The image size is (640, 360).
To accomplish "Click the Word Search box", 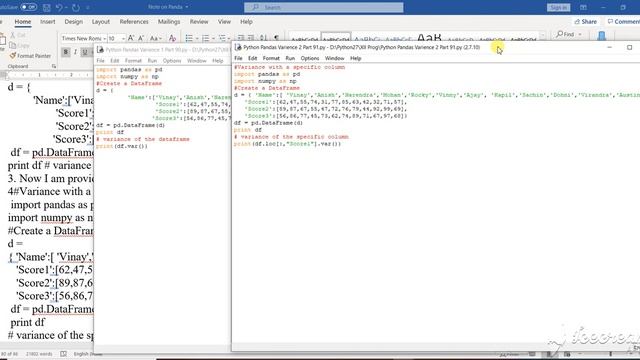I will pyautogui.click(x=324, y=7).
